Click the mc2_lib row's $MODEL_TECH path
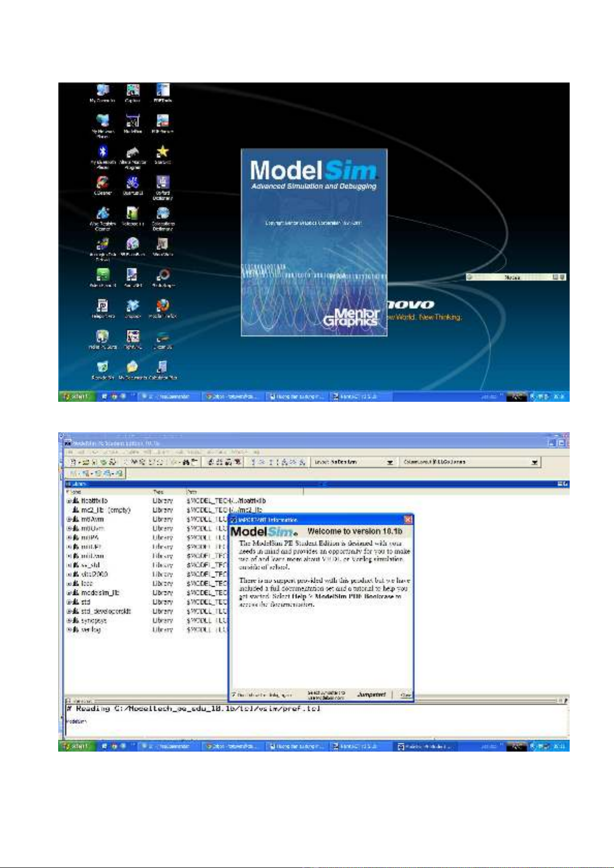The width and height of the screenshot is (614, 868). coord(225,510)
